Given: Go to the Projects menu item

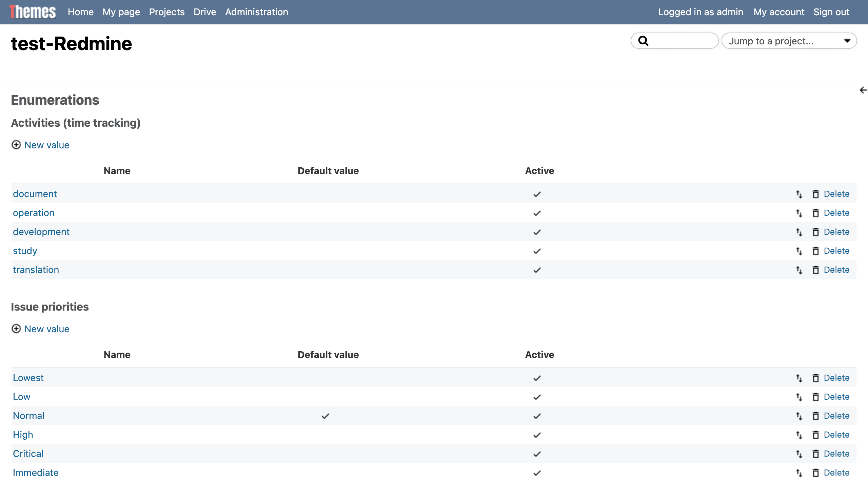Looking at the screenshot, I should coord(166,12).
